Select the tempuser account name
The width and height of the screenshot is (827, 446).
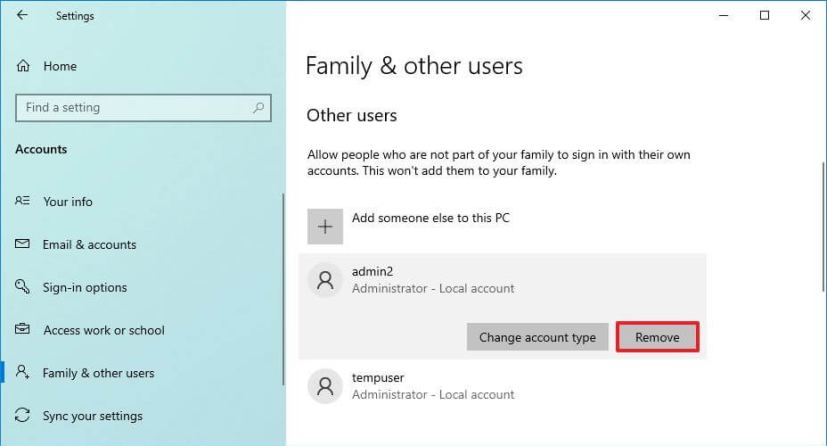[x=378, y=377]
